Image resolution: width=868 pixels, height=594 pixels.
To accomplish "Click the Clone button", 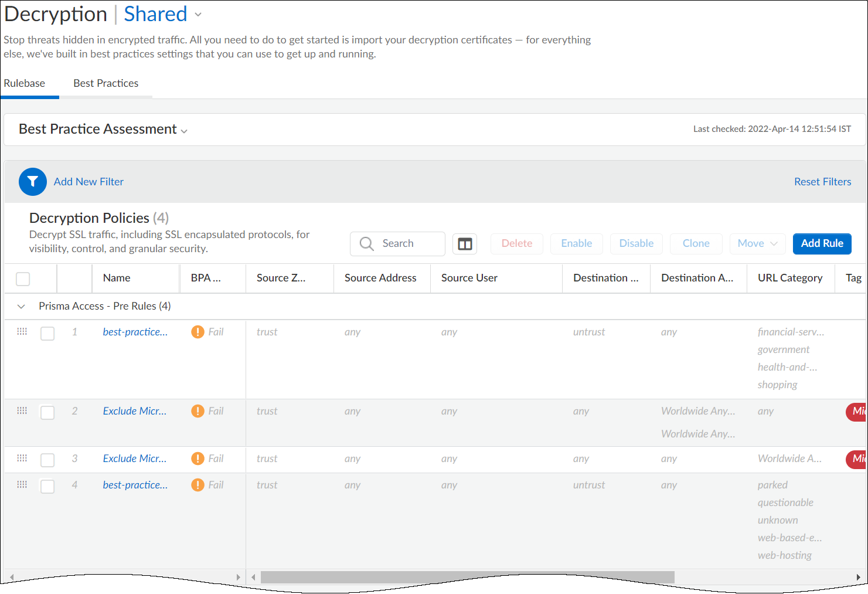I will pyautogui.click(x=696, y=244).
